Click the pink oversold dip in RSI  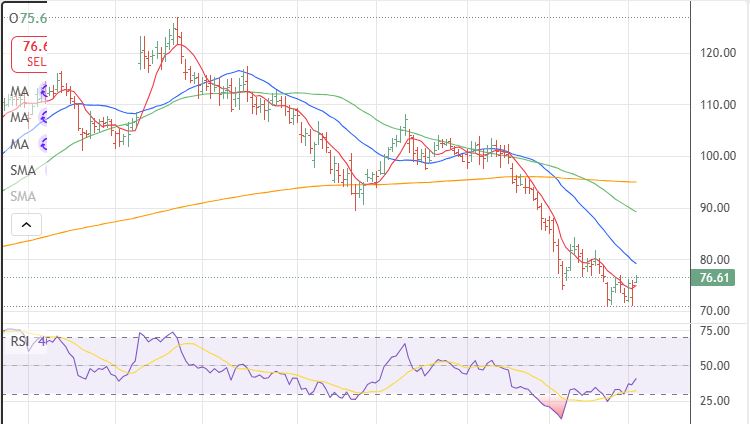coord(555,406)
